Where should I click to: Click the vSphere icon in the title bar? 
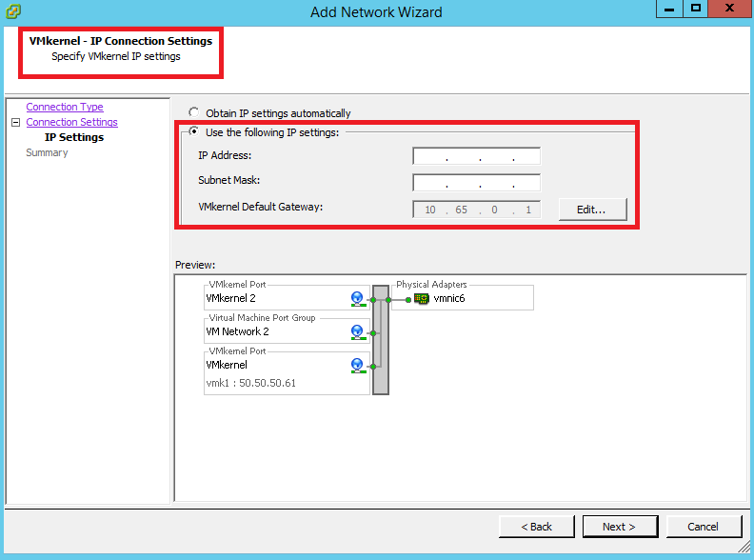12,11
